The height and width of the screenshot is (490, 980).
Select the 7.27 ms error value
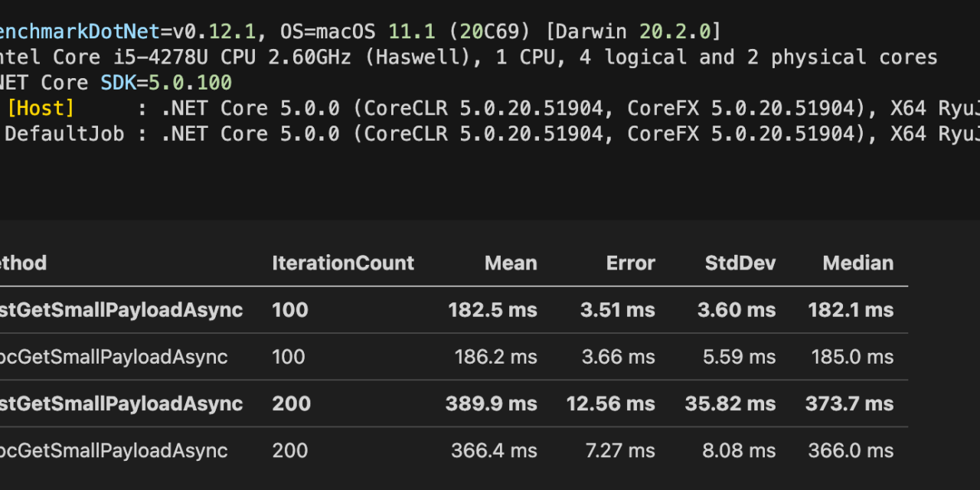619,450
